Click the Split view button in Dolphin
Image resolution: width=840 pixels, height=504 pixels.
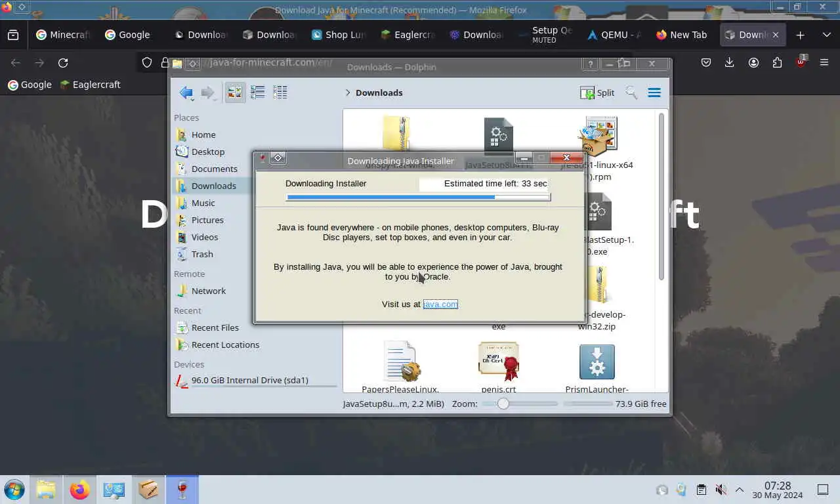(597, 93)
